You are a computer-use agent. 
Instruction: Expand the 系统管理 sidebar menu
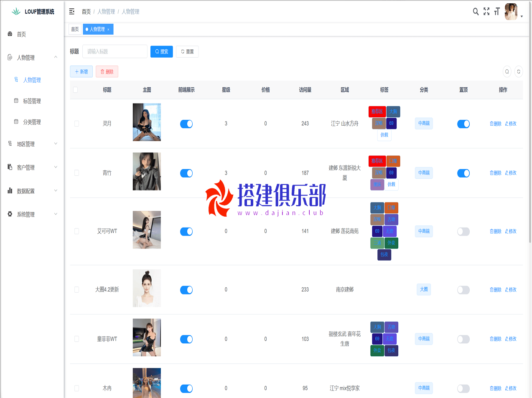32,214
